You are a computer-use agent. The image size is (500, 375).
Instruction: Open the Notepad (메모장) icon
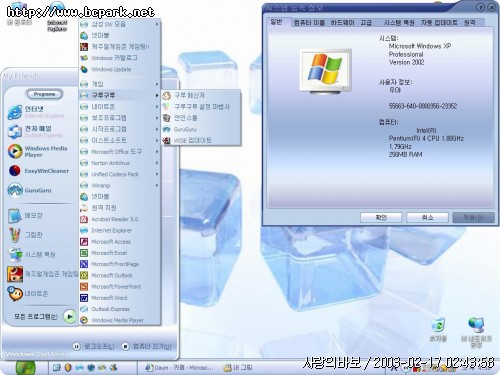coord(15,216)
